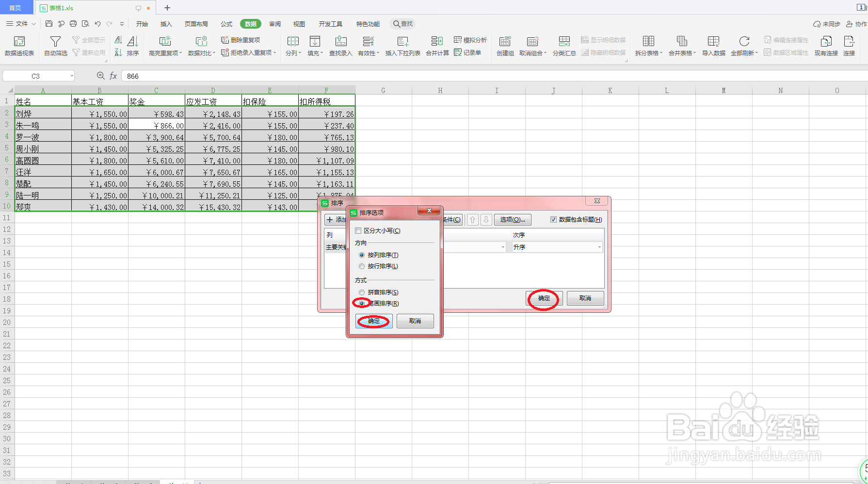Click the Save icon in quick toolbar

(48, 24)
